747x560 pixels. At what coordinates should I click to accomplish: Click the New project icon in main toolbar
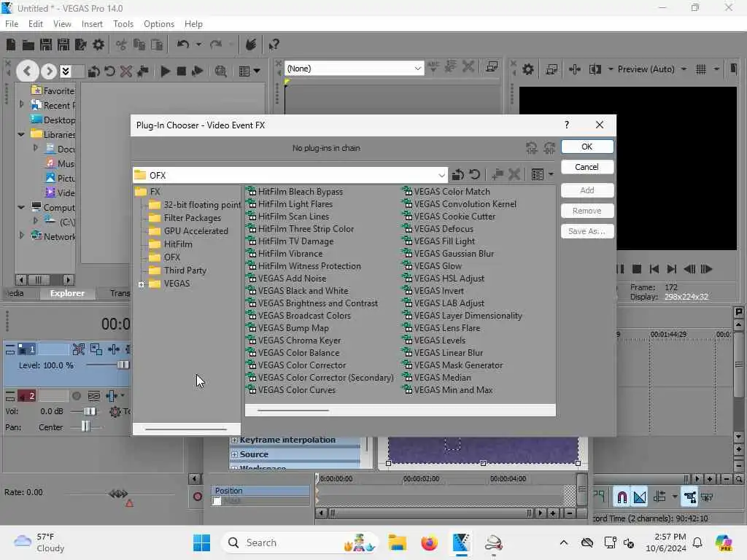(x=10, y=44)
